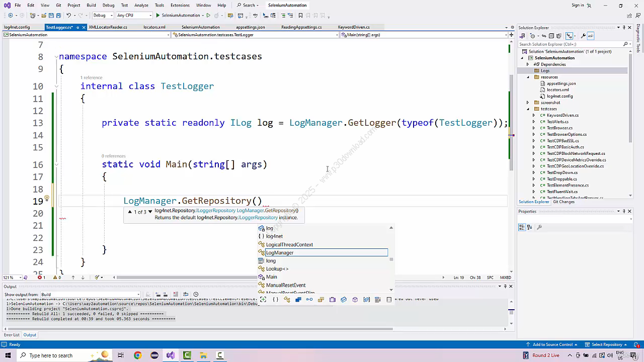This screenshot has height=362, width=644.
Task: Open Visual Studio from the Windows taskbar
Action: [171, 355]
